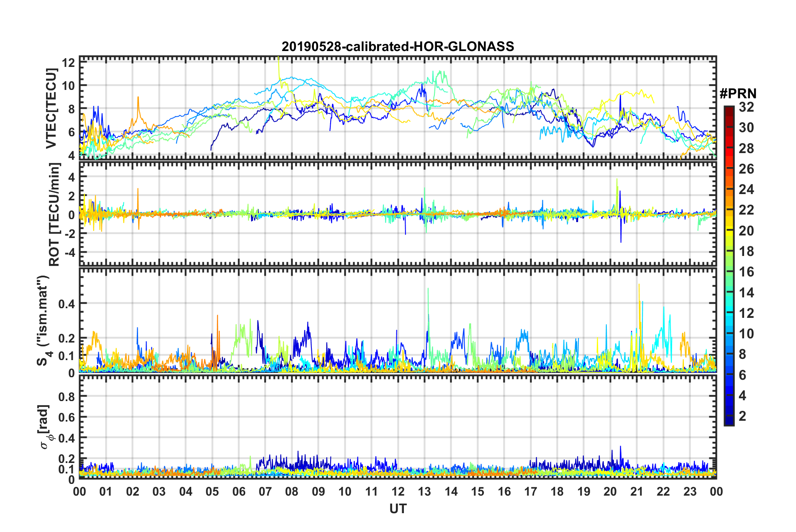Screen dimensions: 796x532
Task: Select the 13 tick on UT axis
Action: pos(424,491)
